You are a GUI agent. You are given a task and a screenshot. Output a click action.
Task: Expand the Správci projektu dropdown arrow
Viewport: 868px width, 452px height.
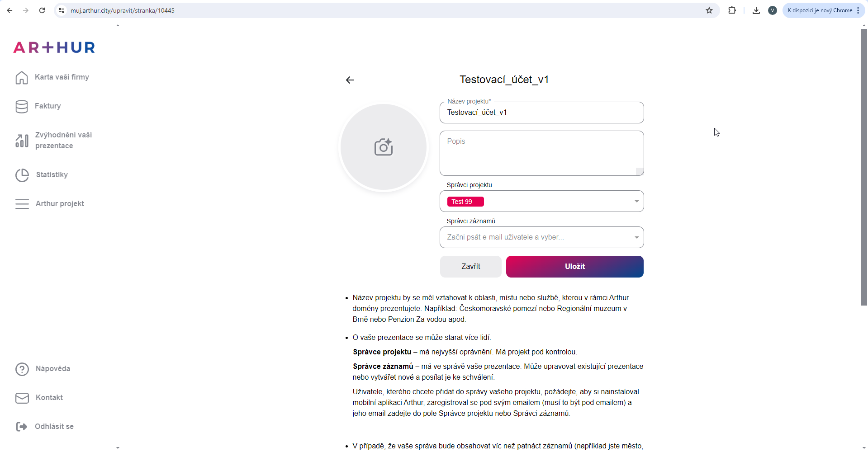point(636,202)
